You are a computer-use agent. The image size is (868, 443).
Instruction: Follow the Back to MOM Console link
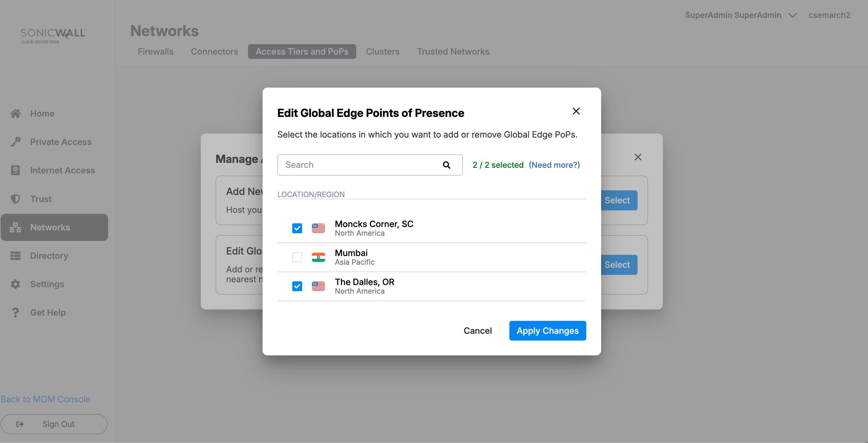(x=45, y=399)
